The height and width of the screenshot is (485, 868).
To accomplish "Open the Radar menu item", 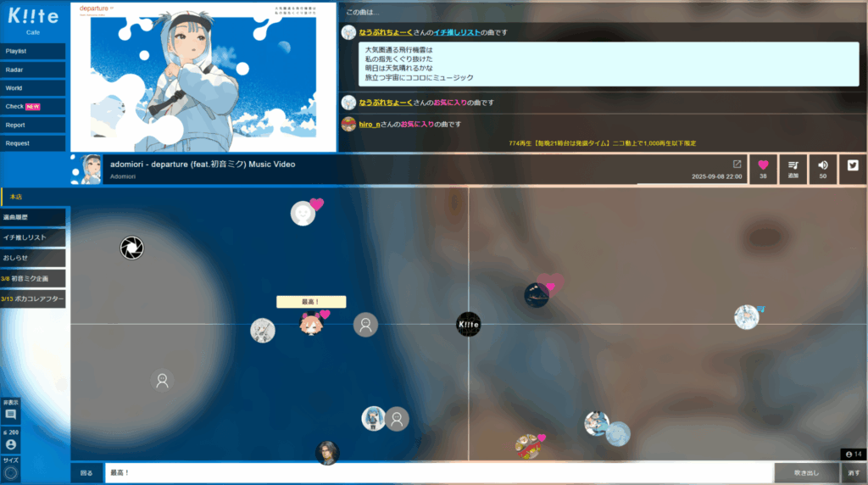I will 33,70.
